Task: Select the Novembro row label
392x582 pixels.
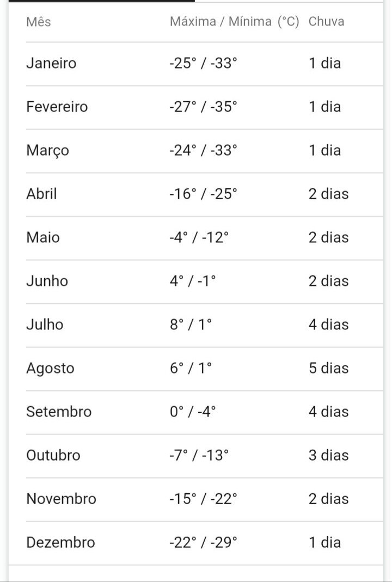Action: click(x=61, y=499)
